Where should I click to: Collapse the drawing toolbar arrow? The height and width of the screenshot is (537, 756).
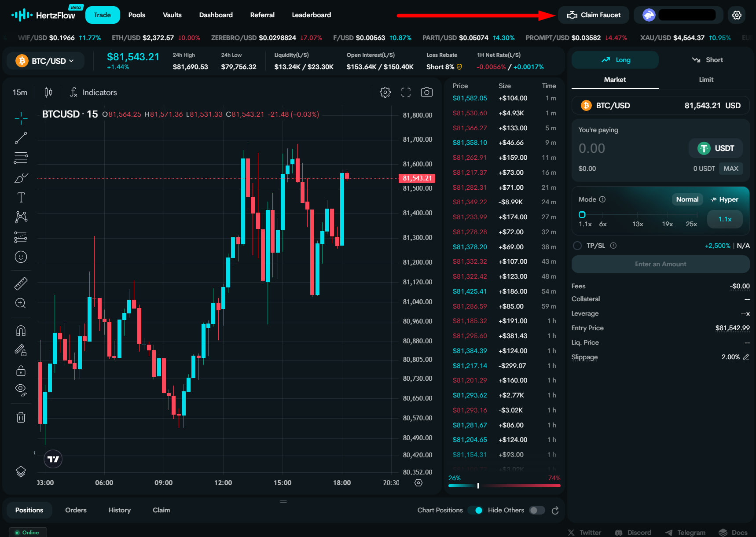pyautogui.click(x=35, y=453)
